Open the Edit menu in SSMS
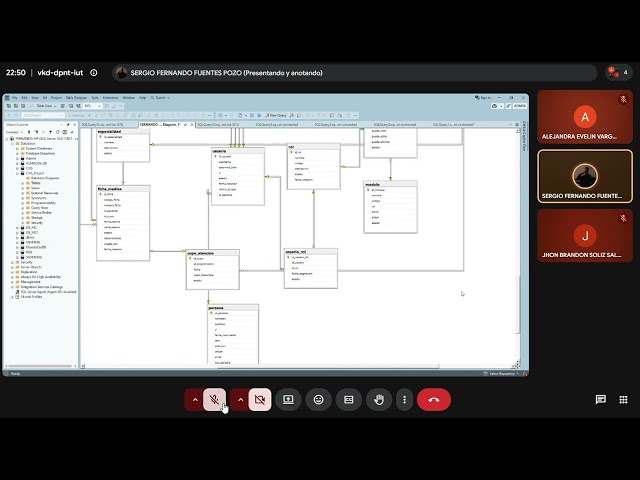This screenshot has height=480, width=640. [24, 98]
